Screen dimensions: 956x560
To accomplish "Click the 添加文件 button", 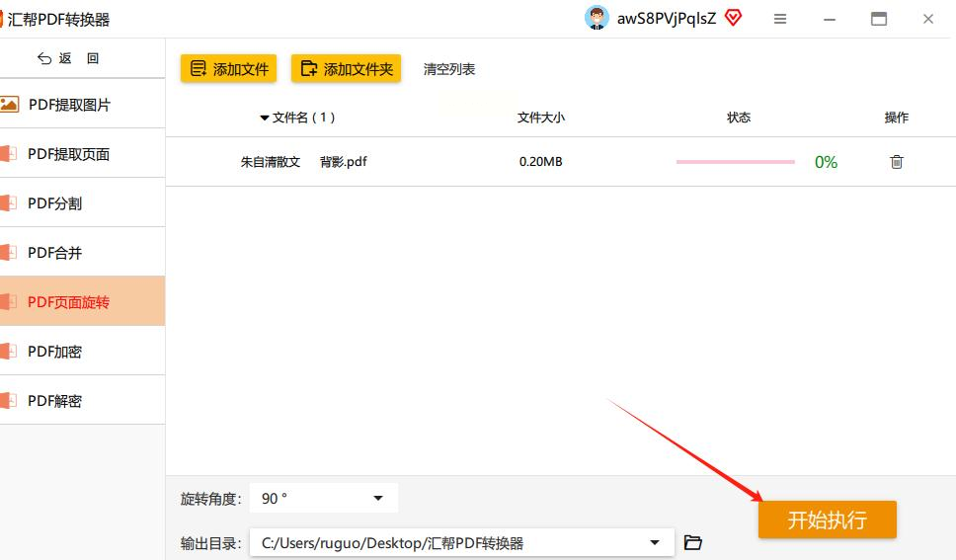I will pyautogui.click(x=229, y=68).
